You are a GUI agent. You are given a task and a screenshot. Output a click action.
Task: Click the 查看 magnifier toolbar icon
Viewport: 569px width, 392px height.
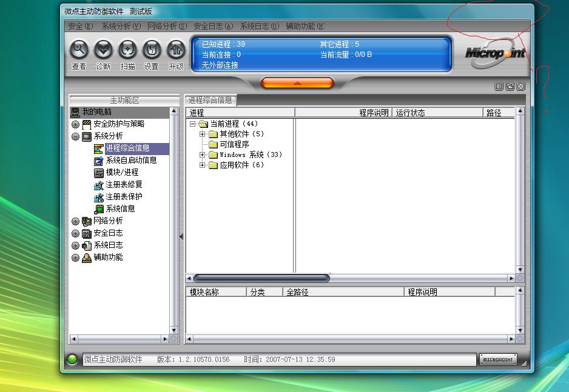coord(79,50)
